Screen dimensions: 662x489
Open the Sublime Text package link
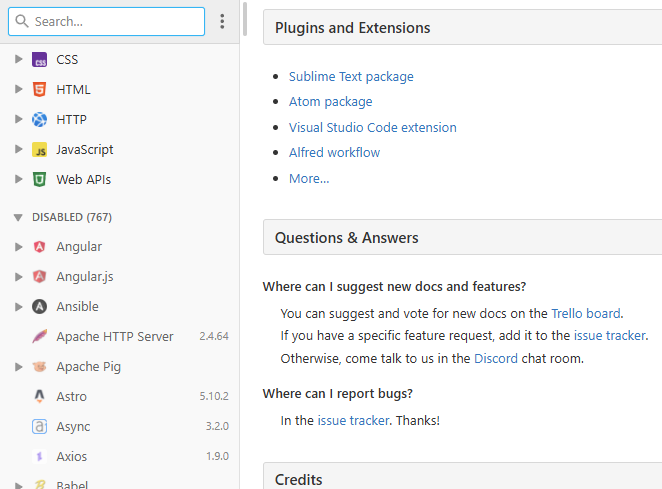pyautogui.click(x=351, y=76)
